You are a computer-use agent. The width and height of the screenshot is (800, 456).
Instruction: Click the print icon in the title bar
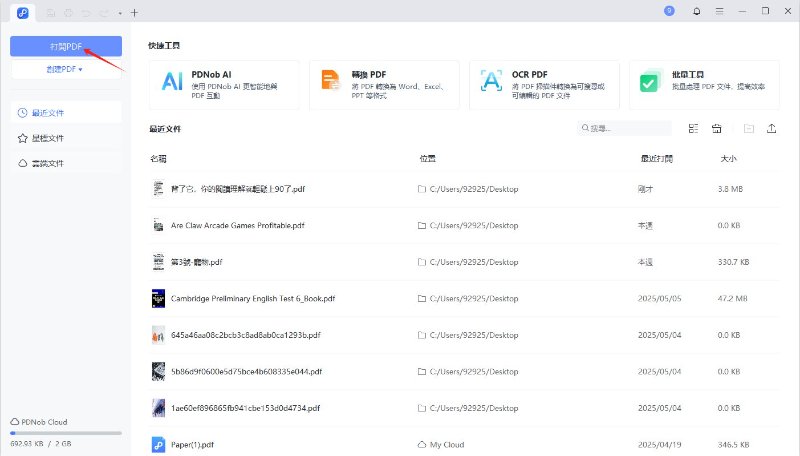point(68,13)
